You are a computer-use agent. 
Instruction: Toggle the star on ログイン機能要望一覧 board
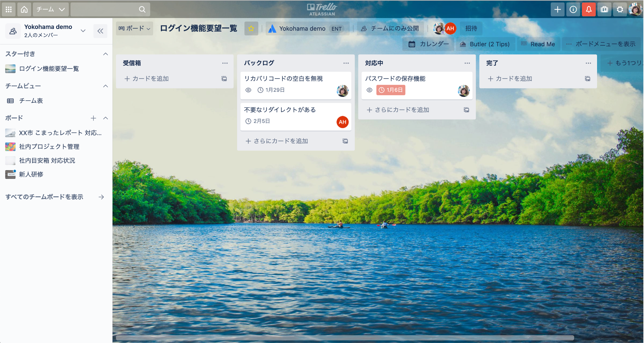click(251, 28)
